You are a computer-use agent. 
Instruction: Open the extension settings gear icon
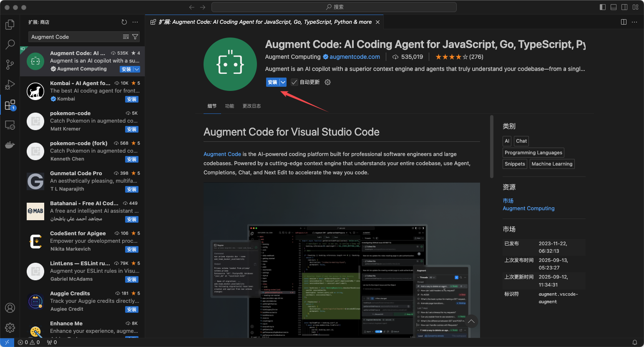[x=328, y=82]
